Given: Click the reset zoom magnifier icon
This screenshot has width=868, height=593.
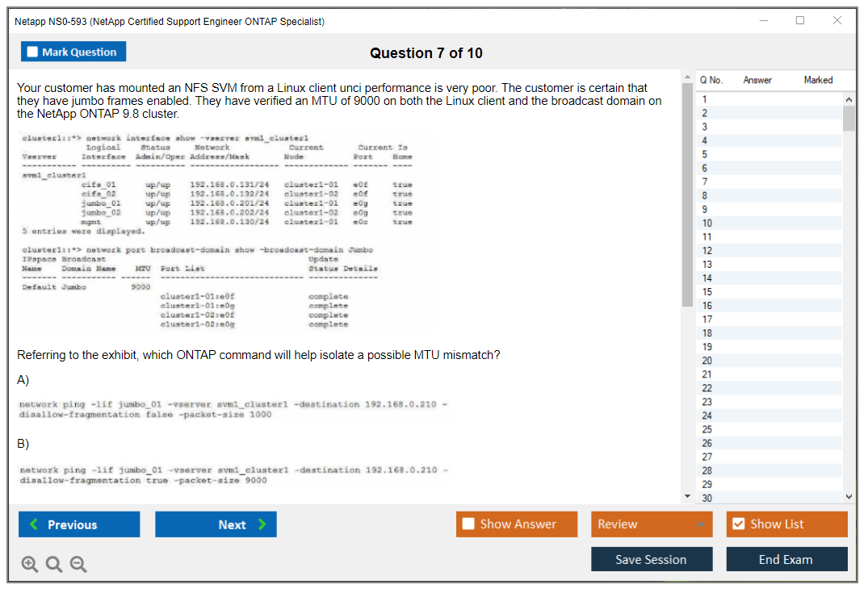Looking at the screenshot, I should point(54,565).
